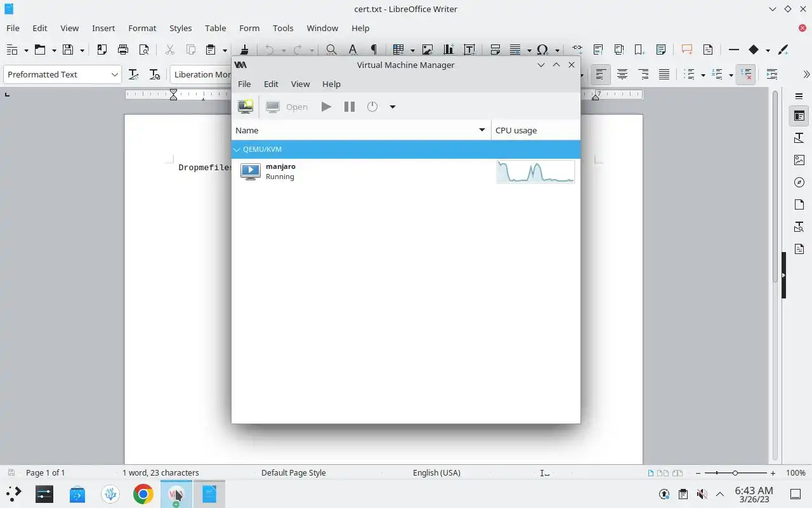The image size is (812, 508).
Task: Open Writer's Tools menu
Action: [283, 28]
